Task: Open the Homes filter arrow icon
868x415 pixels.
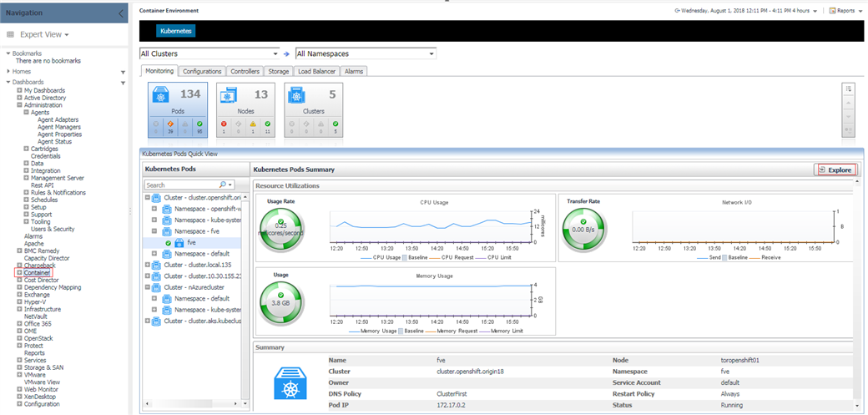Action: [123, 72]
